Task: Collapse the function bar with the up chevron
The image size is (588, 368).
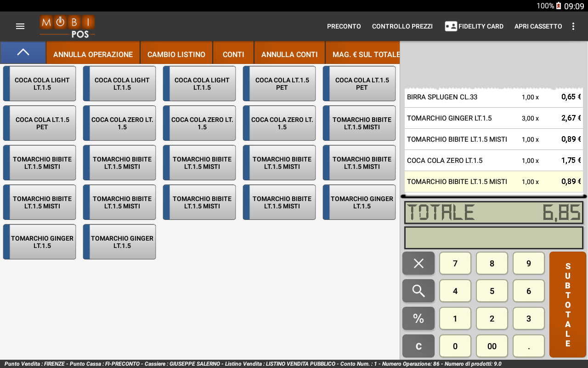Action: [x=23, y=52]
